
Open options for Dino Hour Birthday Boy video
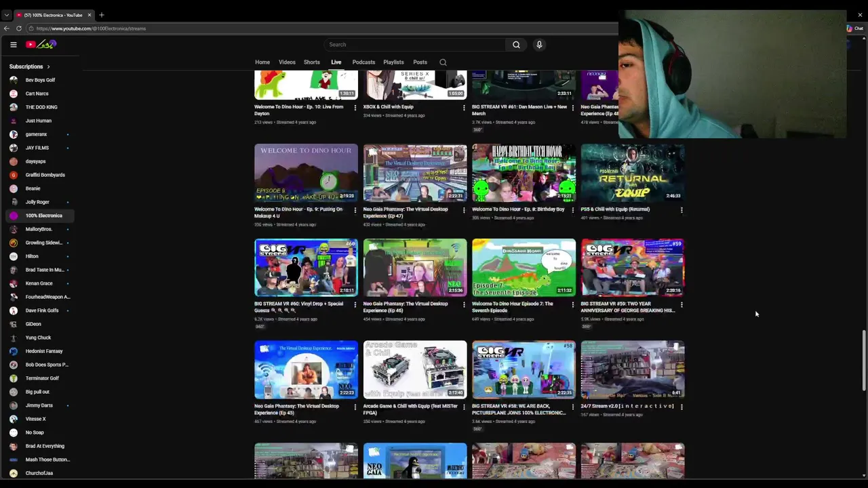click(573, 210)
